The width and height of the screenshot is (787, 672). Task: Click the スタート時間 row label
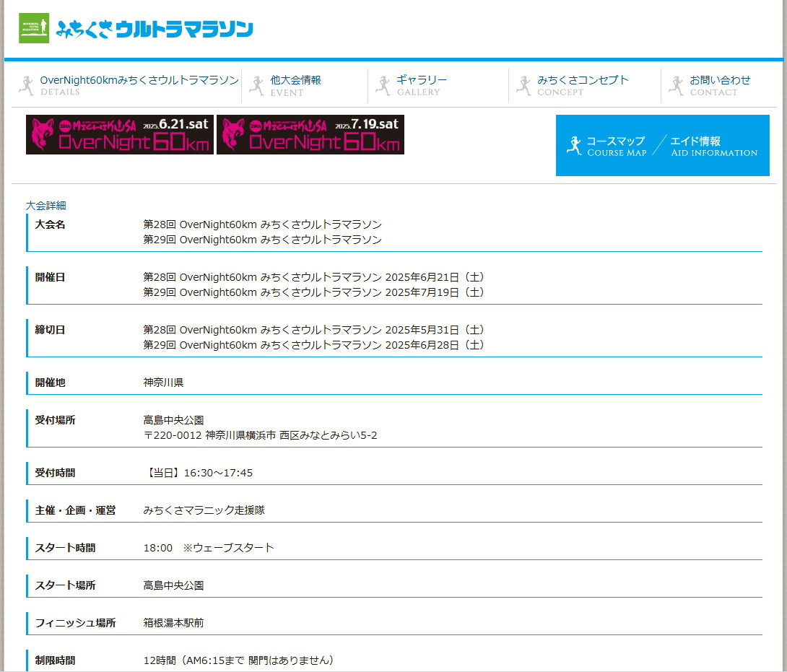(x=65, y=548)
